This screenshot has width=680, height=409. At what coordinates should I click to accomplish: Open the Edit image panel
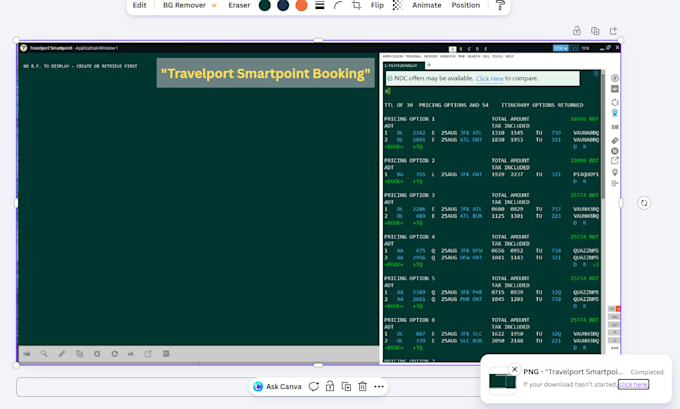point(139,5)
